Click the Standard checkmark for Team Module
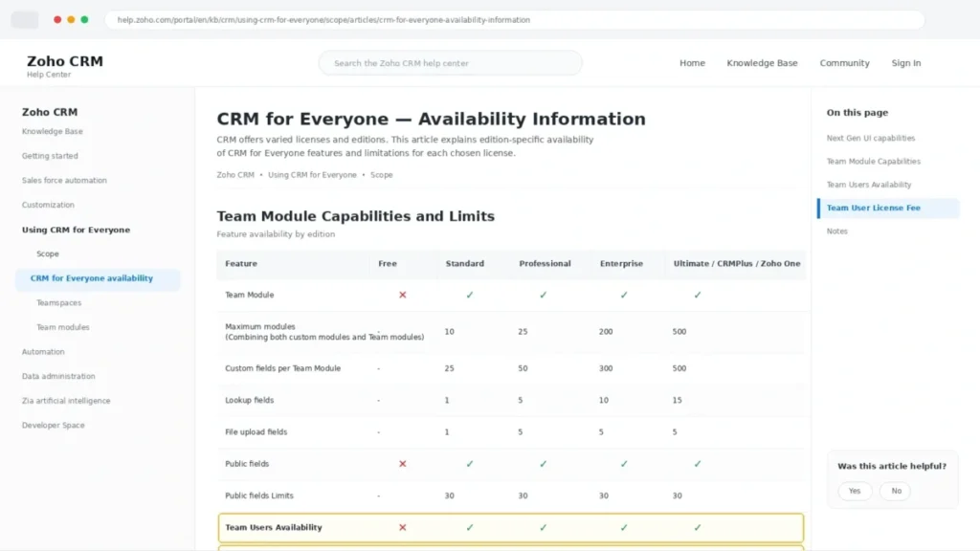This screenshot has height=551, width=980. click(x=469, y=295)
